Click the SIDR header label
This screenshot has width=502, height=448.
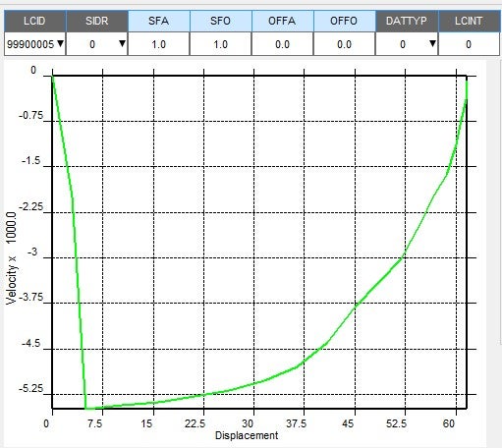point(97,21)
